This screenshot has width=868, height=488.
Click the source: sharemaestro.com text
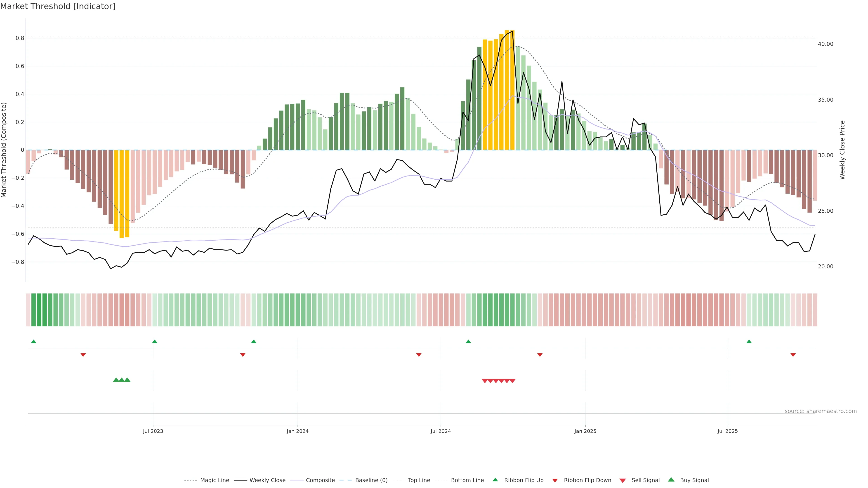tap(821, 411)
